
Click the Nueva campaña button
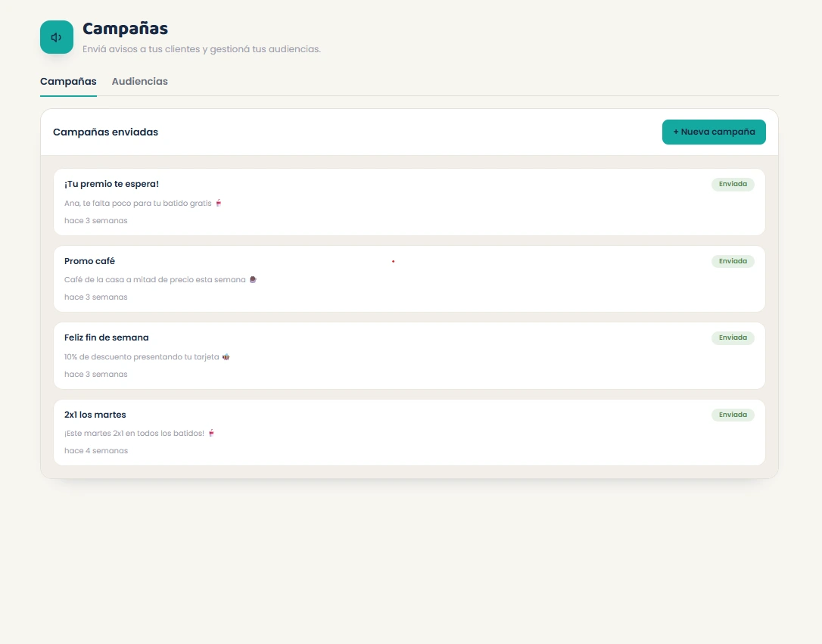tap(714, 132)
